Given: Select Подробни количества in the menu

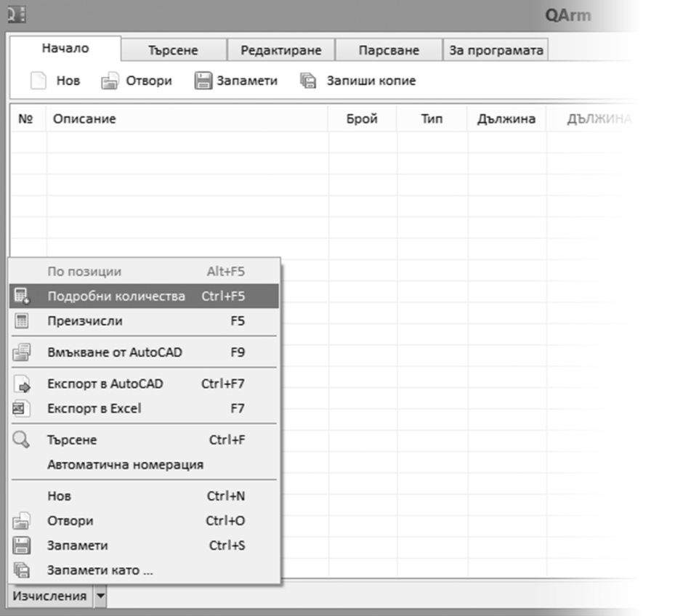Looking at the screenshot, I should coord(116,296).
